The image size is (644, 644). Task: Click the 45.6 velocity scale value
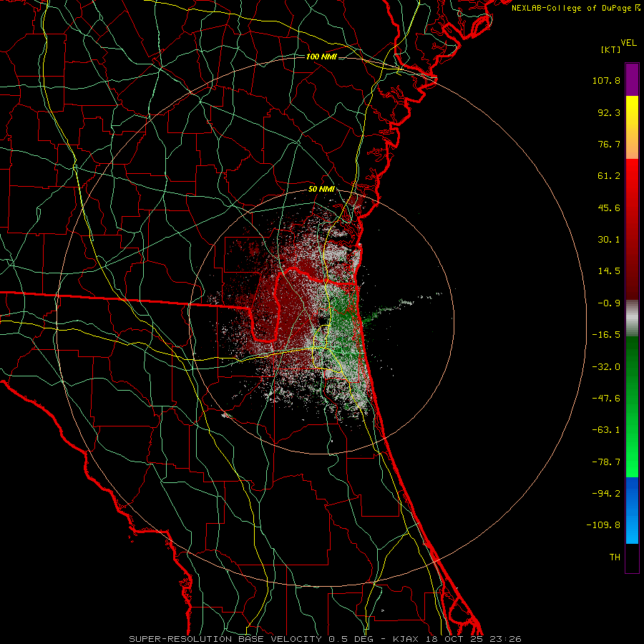(609, 208)
